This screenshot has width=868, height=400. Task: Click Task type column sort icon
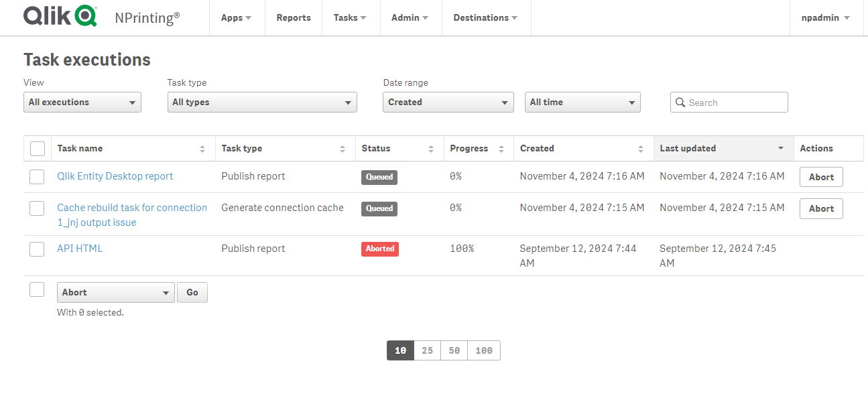click(x=343, y=149)
